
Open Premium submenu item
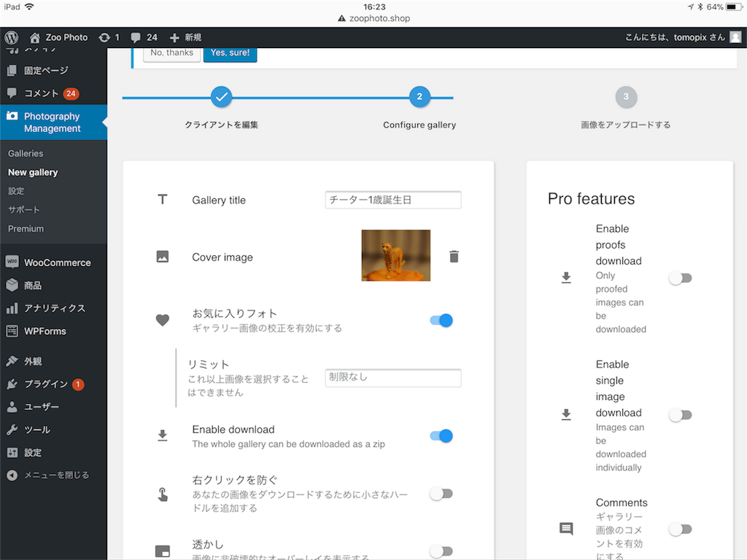click(26, 228)
